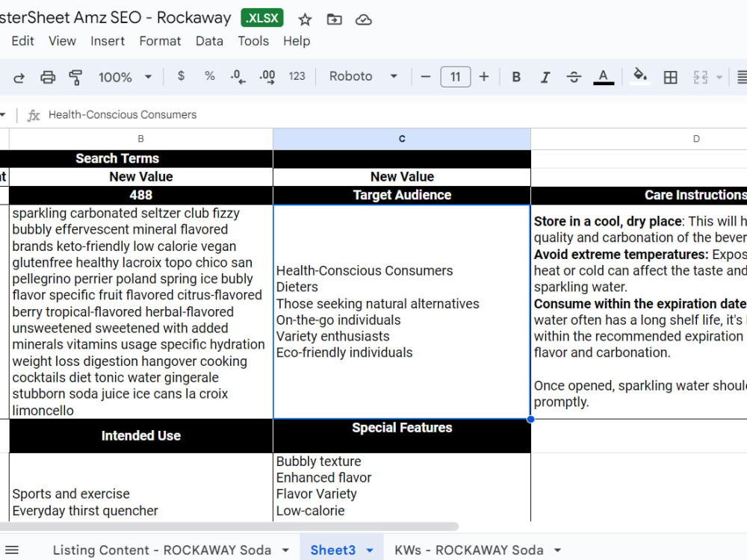Activate the Paint format tool

point(75,77)
